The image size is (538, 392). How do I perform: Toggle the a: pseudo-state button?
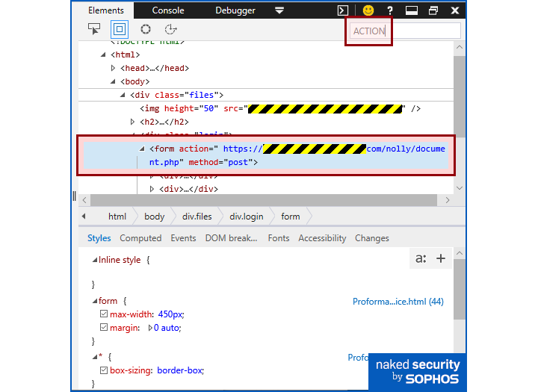(x=421, y=258)
